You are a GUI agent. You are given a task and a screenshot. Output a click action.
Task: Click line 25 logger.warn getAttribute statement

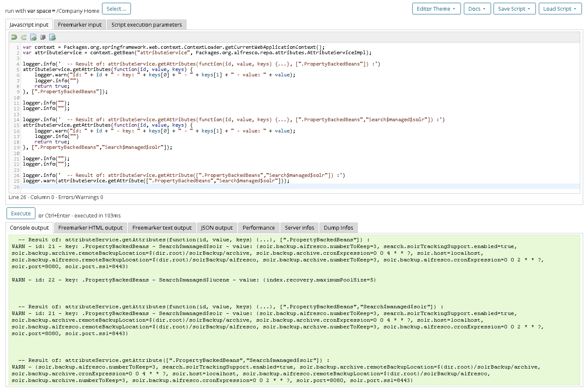156,181
